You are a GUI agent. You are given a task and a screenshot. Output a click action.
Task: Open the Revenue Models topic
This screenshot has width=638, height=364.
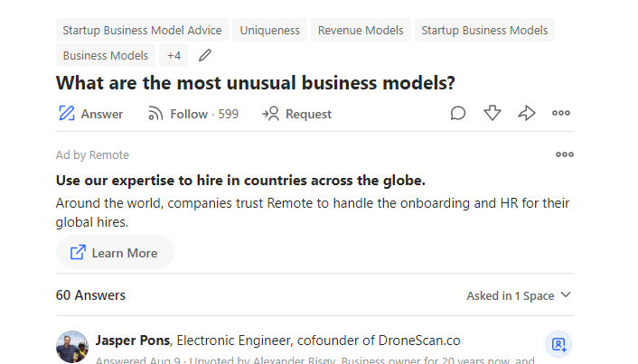[x=361, y=30]
